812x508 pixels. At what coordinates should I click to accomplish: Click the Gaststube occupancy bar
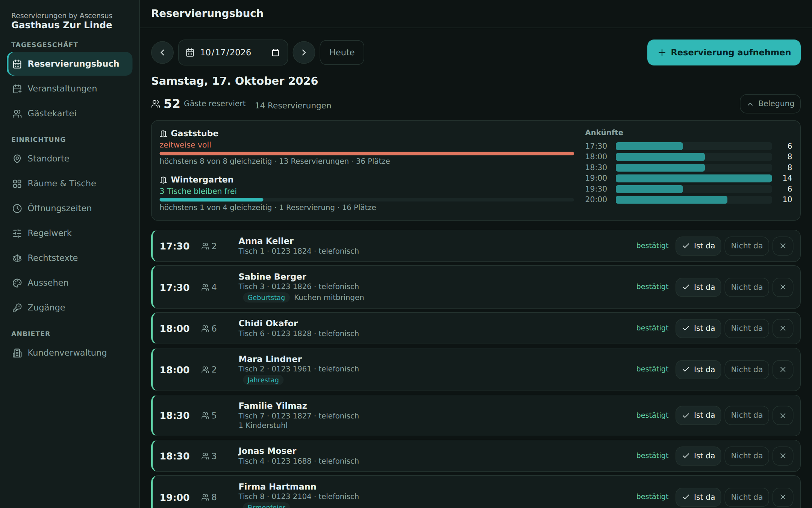367,154
